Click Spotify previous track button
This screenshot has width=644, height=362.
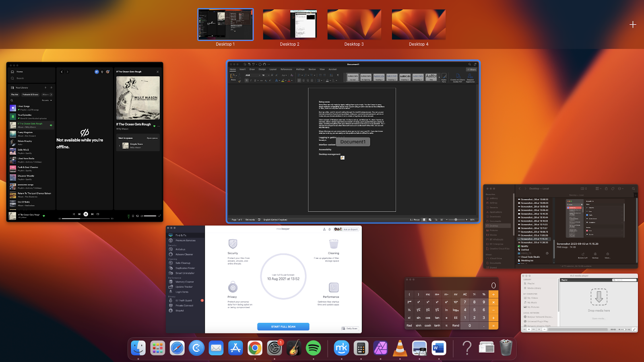pos(79,214)
